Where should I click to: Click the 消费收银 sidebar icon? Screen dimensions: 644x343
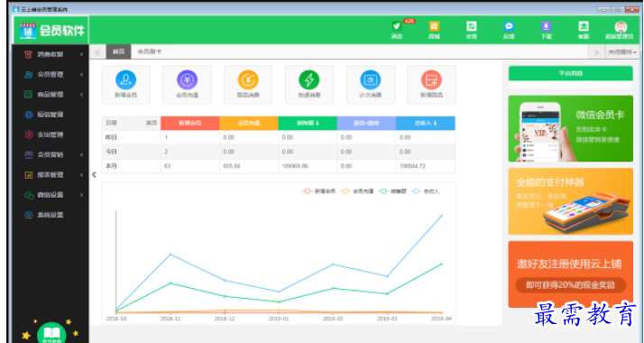pyautogui.click(x=28, y=54)
